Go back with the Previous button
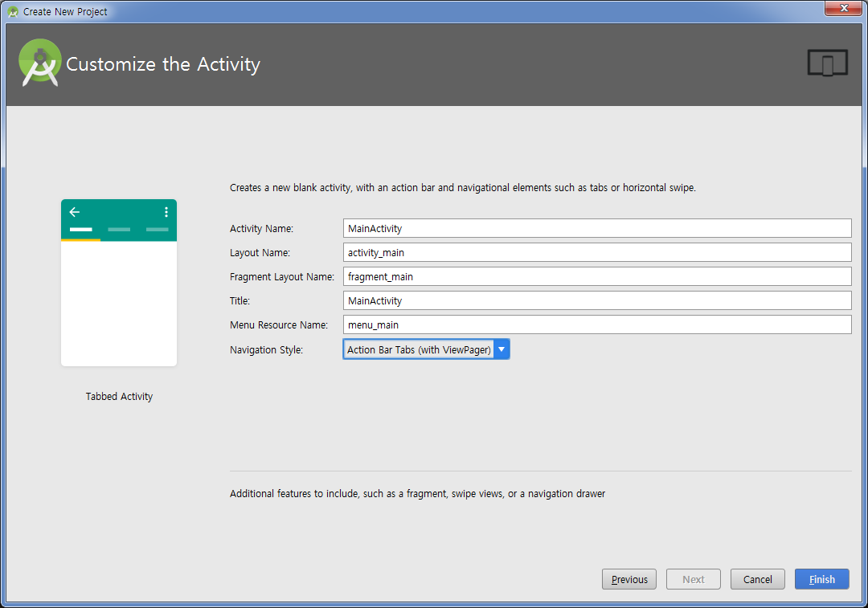This screenshot has height=608, width=868. 629,579
